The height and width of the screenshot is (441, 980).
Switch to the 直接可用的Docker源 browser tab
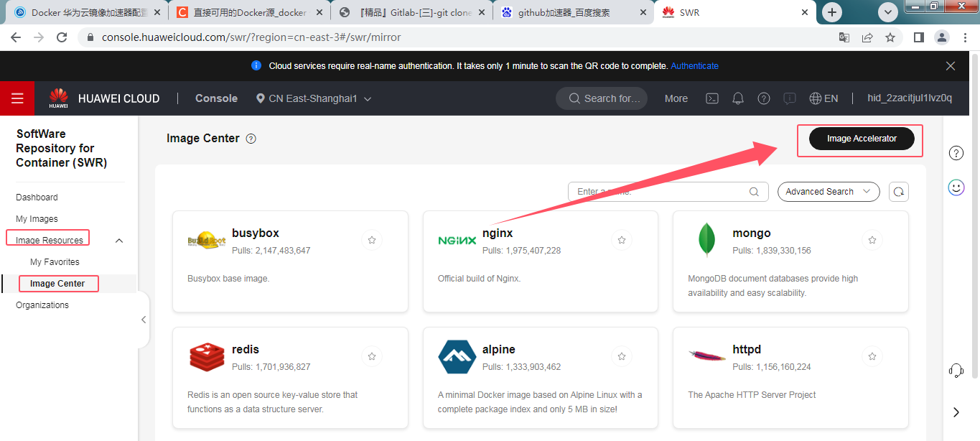[x=250, y=12]
